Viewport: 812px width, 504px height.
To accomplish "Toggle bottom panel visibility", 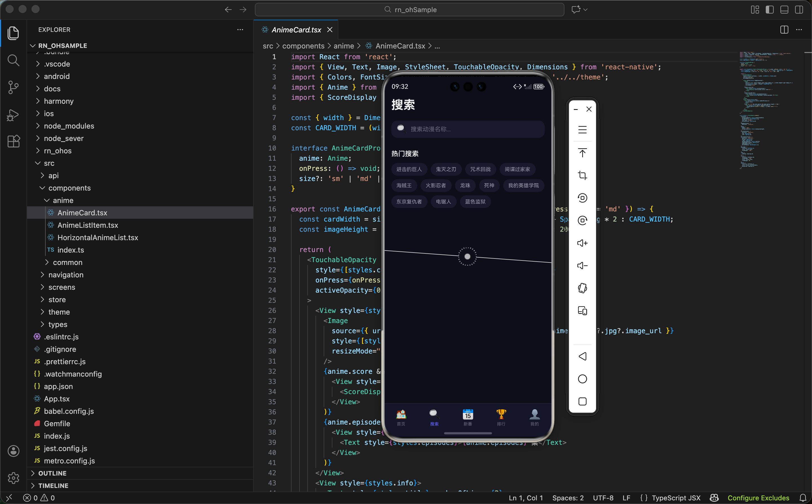I will 784,10.
